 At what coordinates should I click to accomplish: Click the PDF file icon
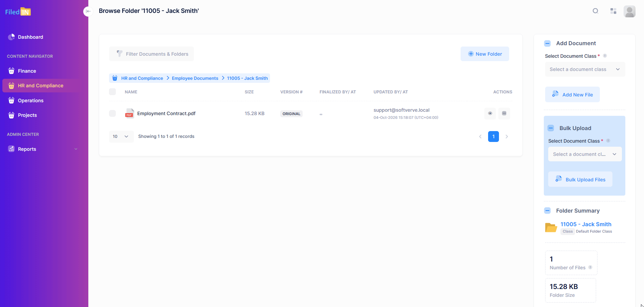[x=129, y=113]
